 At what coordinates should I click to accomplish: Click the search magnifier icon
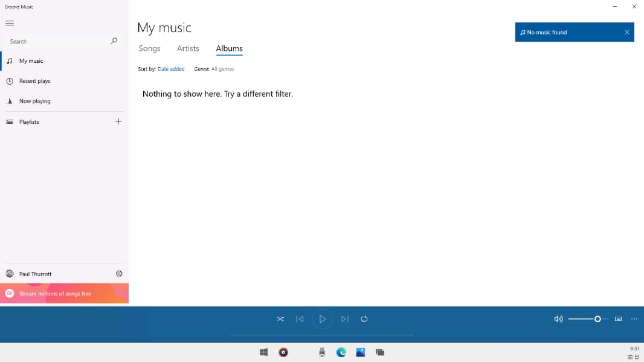tap(114, 41)
